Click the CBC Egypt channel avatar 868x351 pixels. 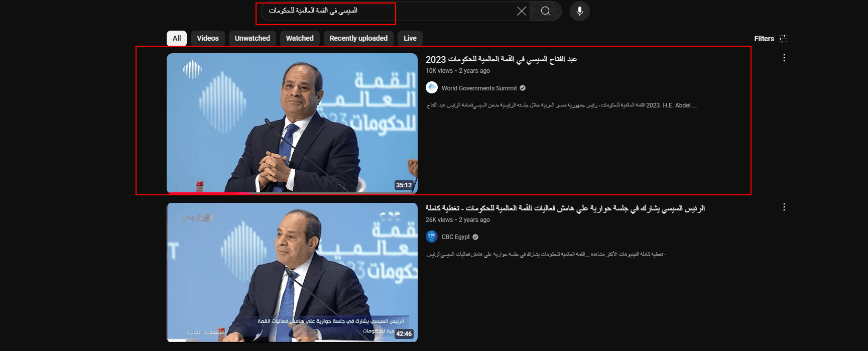[432, 237]
